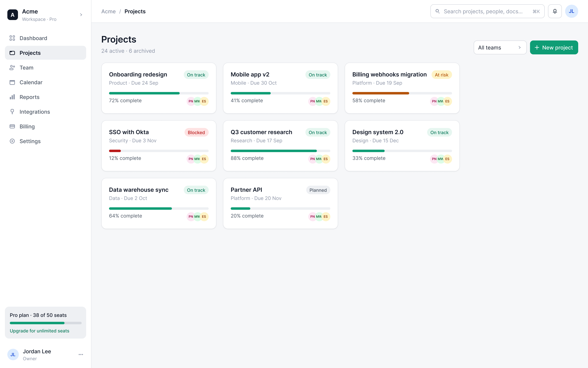Image resolution: width=588 pixels, height=368 pixels.
Task: Open Integrations from sidebar
Action: pyautogui.click(x=46, y=112)
